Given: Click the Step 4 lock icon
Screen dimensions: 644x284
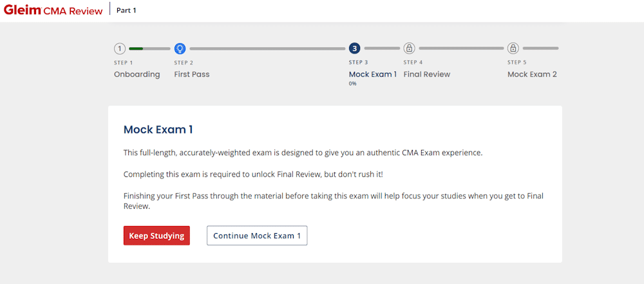Looking at the screenshot, I should (409, 48).
